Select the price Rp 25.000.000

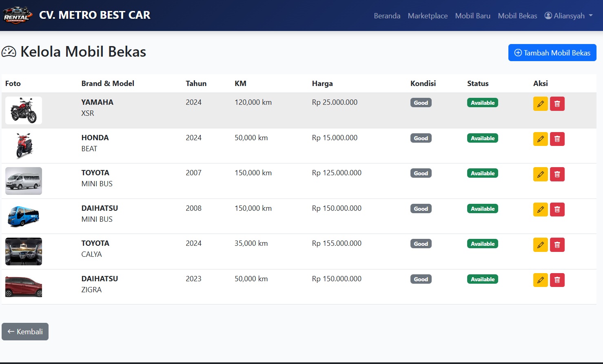[x=335, y=102]
